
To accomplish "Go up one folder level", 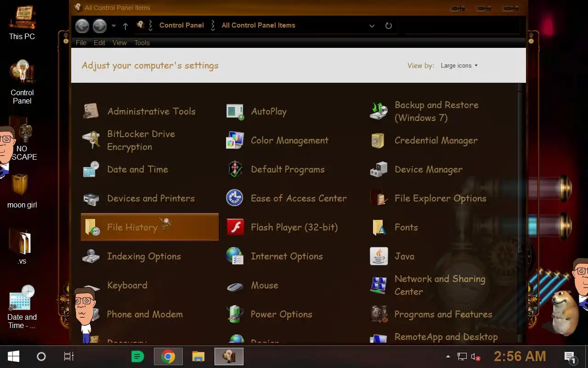I will tap(125, 26).
